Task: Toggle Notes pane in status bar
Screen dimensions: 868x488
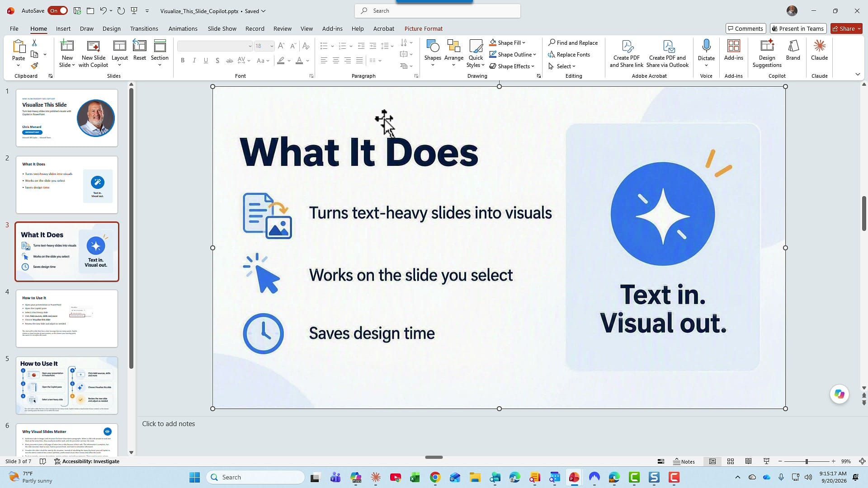Action: 684,461
